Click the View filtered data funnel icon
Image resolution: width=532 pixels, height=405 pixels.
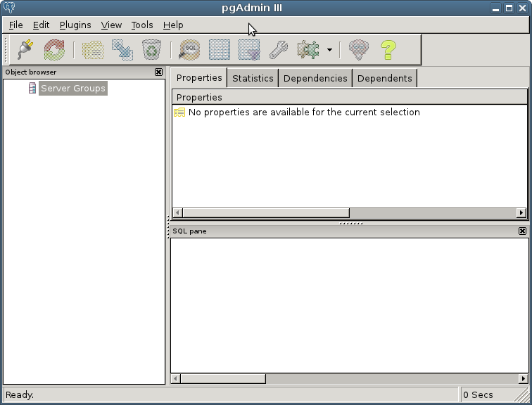pyautogui.click(x=249, y=50)
